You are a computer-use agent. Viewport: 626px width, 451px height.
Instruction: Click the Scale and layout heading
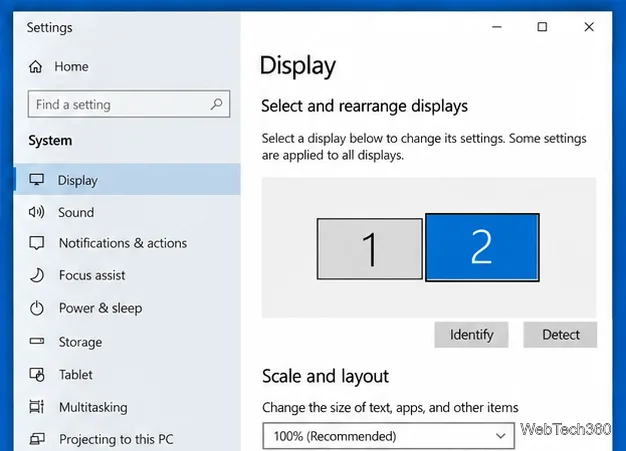(325, 376)
